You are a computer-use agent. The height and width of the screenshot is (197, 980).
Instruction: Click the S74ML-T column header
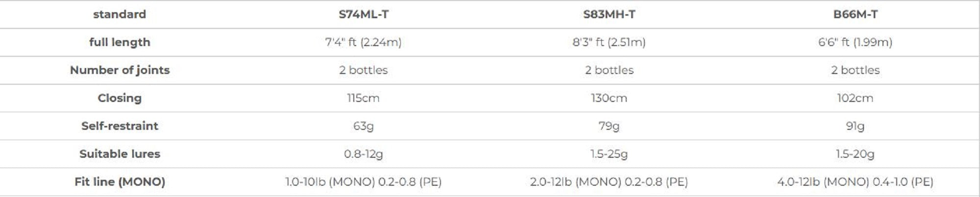(x=364, y=14)
